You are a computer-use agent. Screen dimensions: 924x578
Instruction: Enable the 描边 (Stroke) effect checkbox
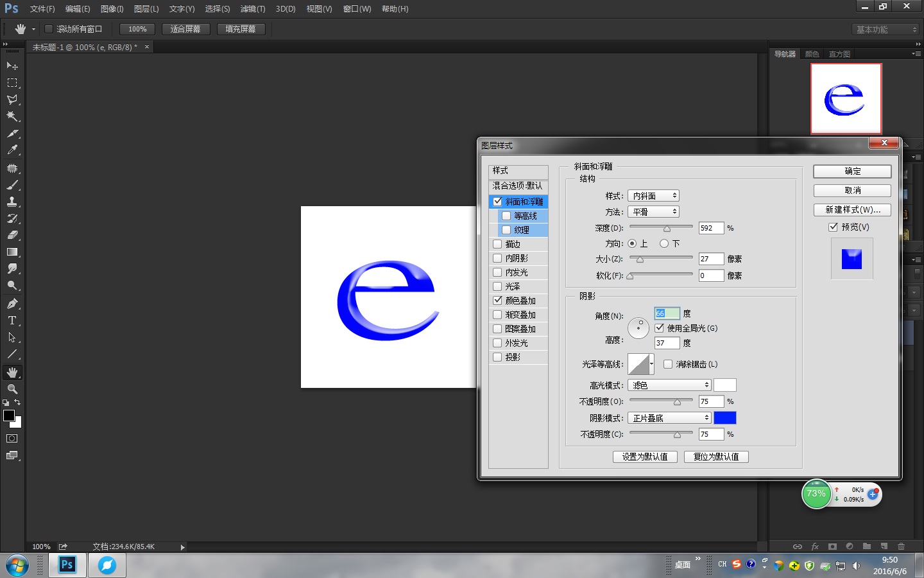point(497,244)
